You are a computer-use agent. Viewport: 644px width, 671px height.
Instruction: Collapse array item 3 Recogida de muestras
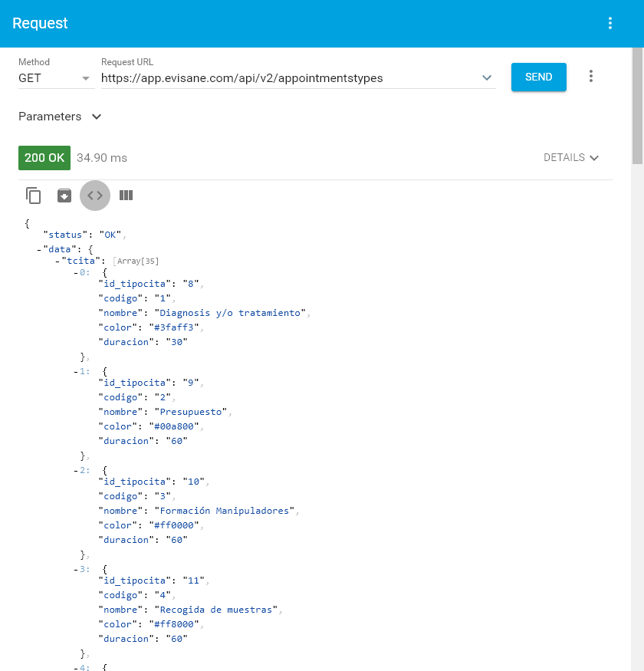pyautogui.click(x=76, y=569)
